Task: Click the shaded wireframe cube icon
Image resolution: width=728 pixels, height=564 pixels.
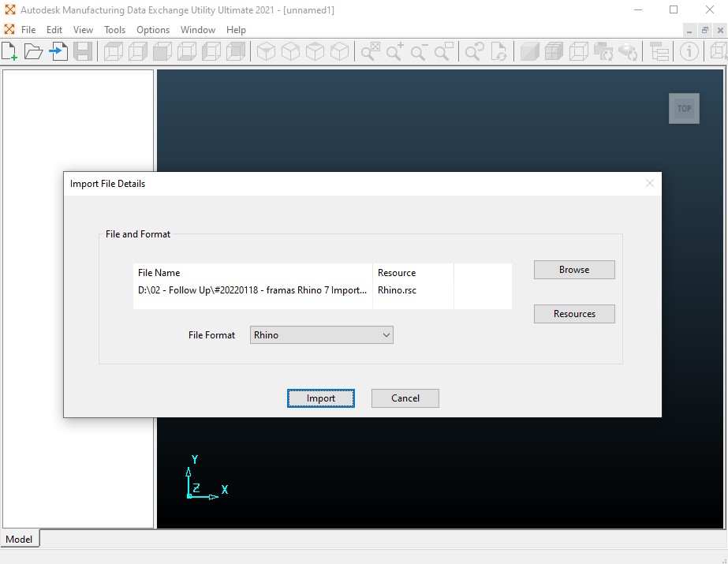Action: pyautogui.click(x=554, y=51)
